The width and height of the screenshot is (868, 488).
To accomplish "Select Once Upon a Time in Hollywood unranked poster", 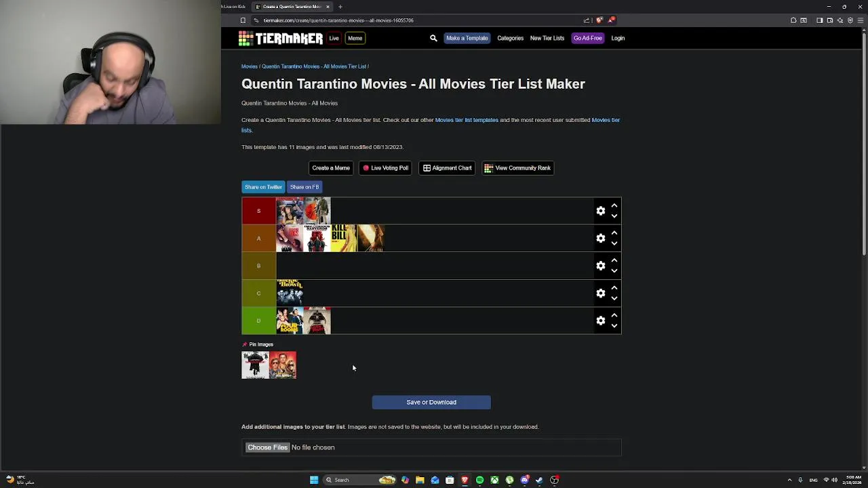I will pos(283,365).
